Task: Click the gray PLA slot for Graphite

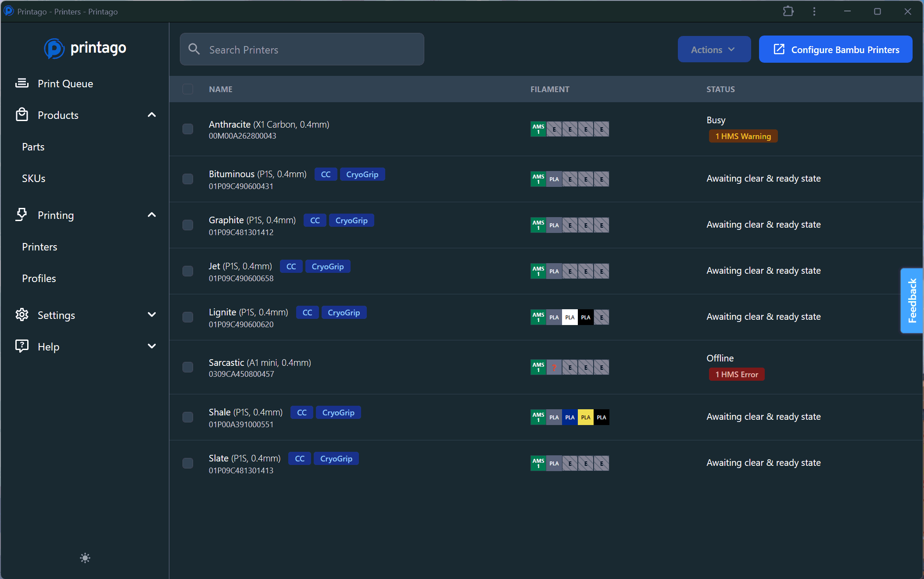Action: tap(554, 225)
